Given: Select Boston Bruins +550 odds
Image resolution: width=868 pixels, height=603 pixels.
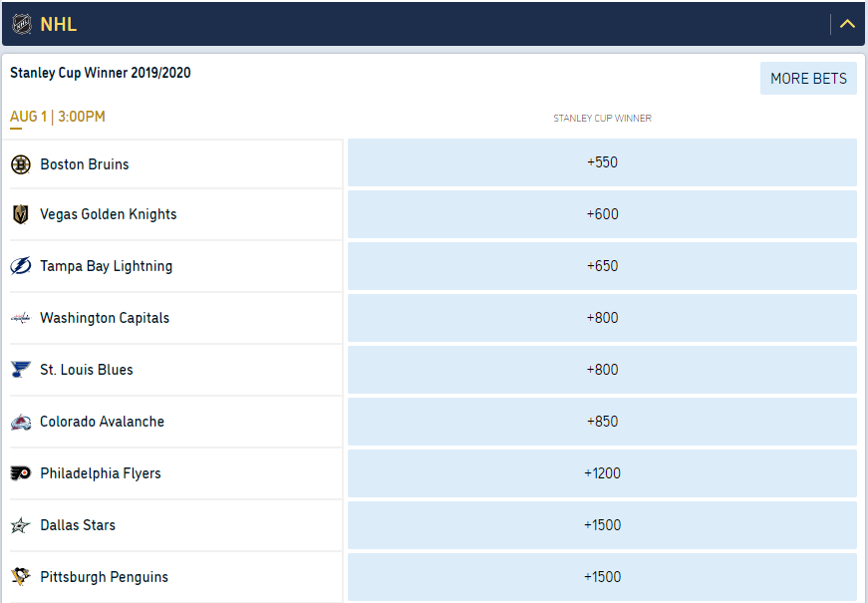Looking at the screenshot, I should [x=602, y=162].
